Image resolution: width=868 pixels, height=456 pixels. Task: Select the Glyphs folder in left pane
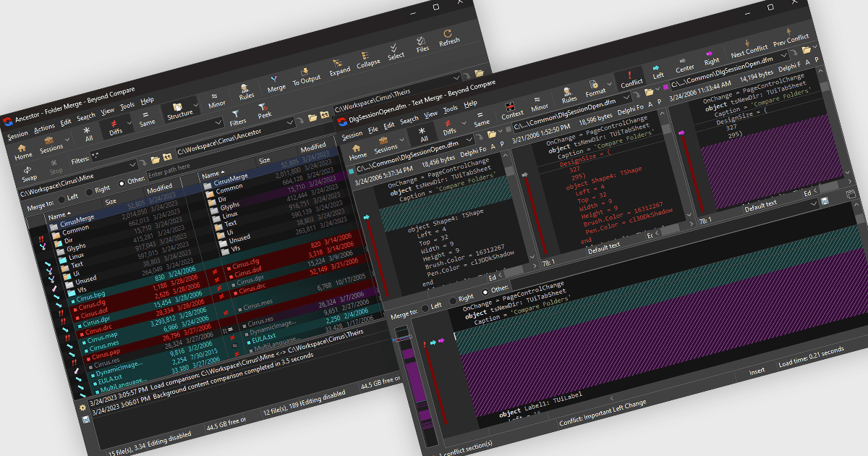tap(76, 248)
